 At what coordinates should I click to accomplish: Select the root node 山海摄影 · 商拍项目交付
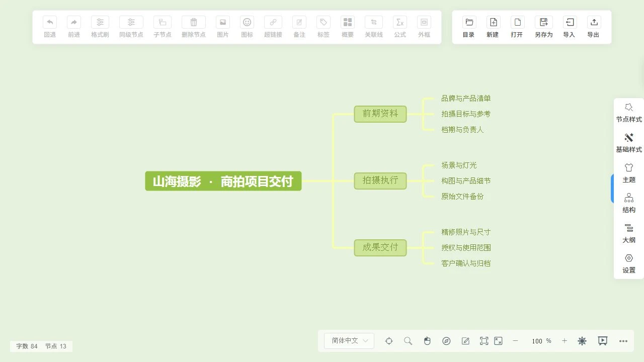223,181
